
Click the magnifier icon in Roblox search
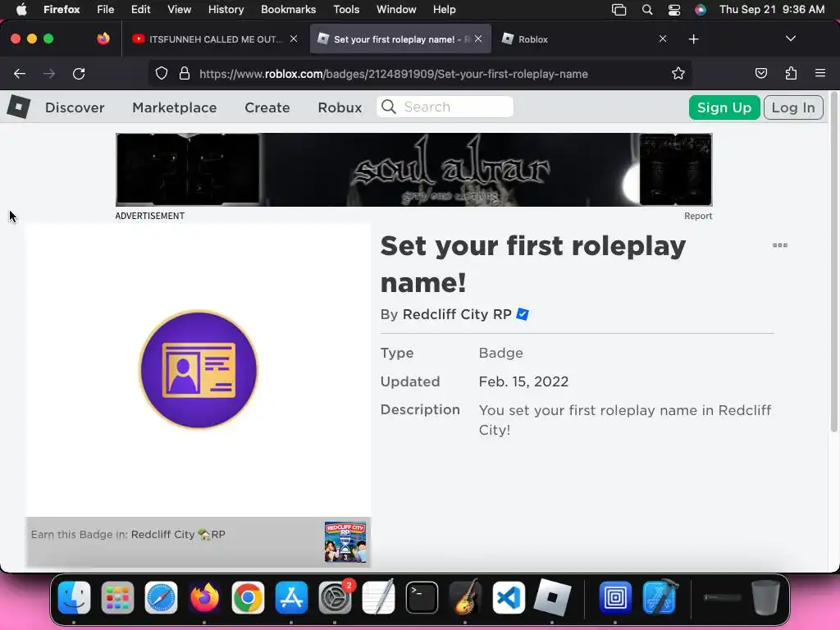coord(389,107)
